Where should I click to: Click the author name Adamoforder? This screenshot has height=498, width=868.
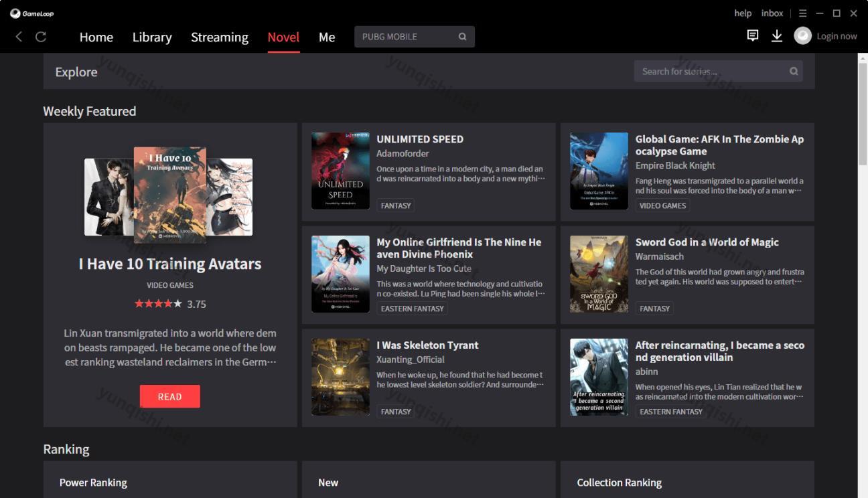tap(403, 153)
